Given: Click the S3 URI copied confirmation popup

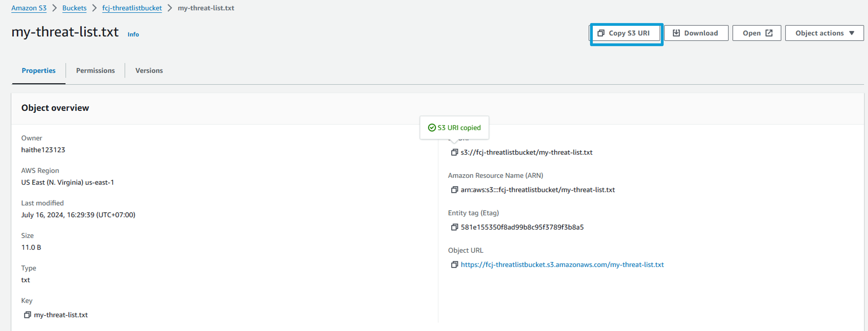Looking at the screenshot, I should (x=454, y=128).
